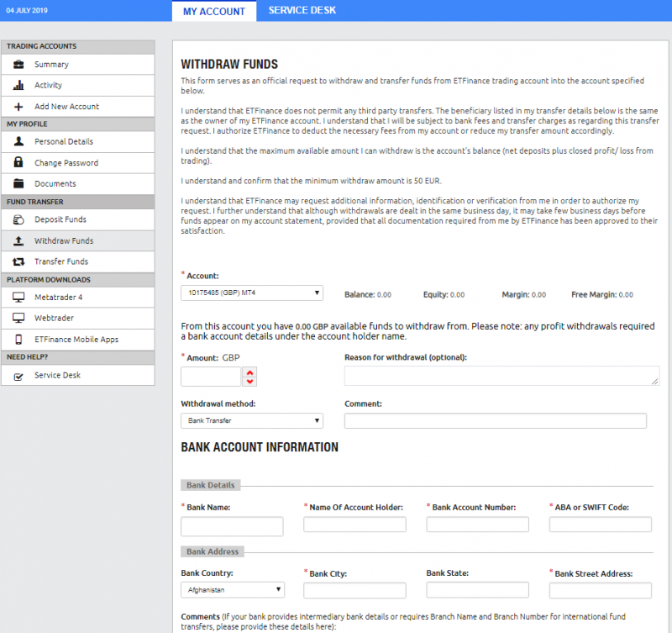Click the folder icon beside Documents
This screenshot has height=633, width=672.
pos(18,183)
